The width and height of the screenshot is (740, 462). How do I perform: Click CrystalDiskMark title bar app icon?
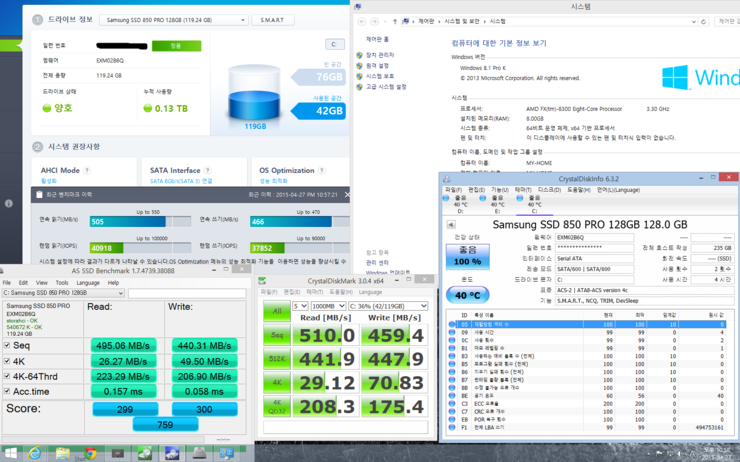pos(262,281)
